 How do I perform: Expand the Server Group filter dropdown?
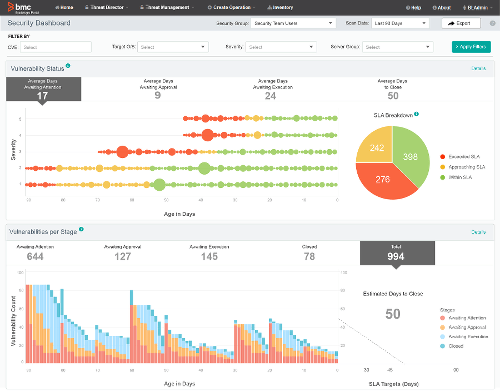tap(398, 47)
